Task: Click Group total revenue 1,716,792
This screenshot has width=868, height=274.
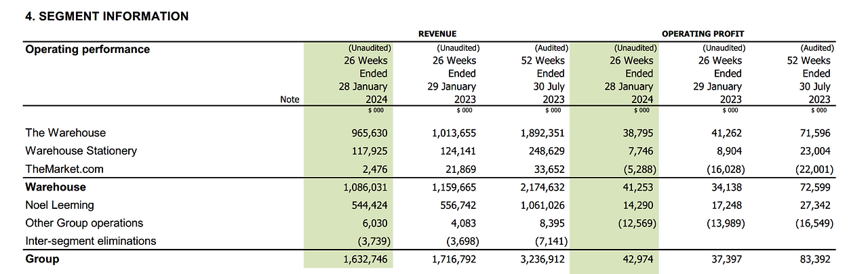Action: tap(454, 260)
